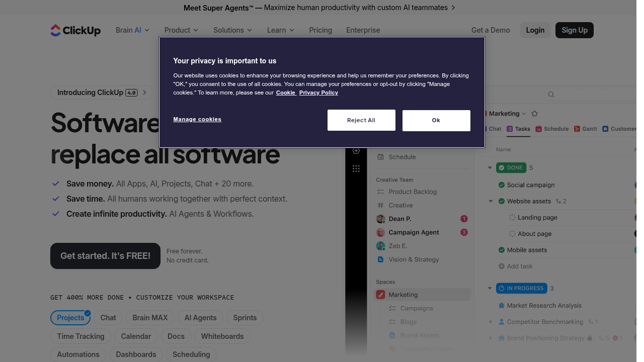Collapse the Website assets subtasks
The image size is (644, 362).
[x=491, y=201]
